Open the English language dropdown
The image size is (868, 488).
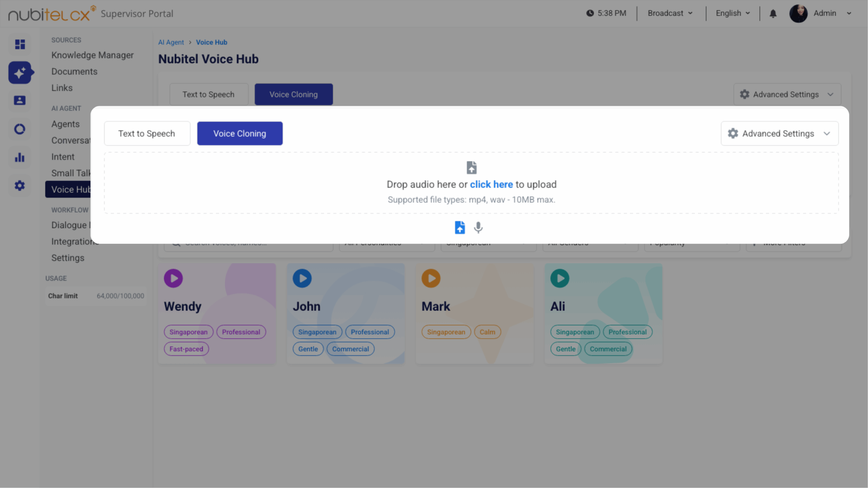coord(733,13)
